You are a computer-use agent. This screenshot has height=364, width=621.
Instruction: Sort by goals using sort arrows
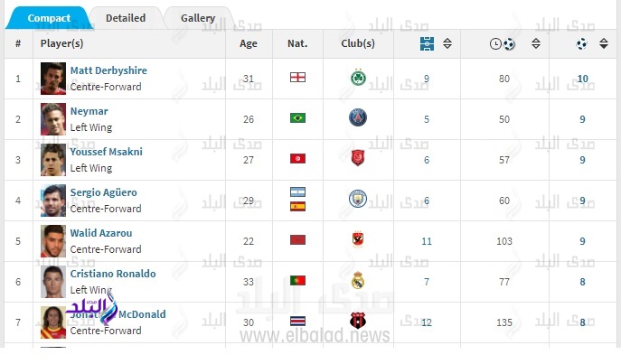(x=603, y=43)
